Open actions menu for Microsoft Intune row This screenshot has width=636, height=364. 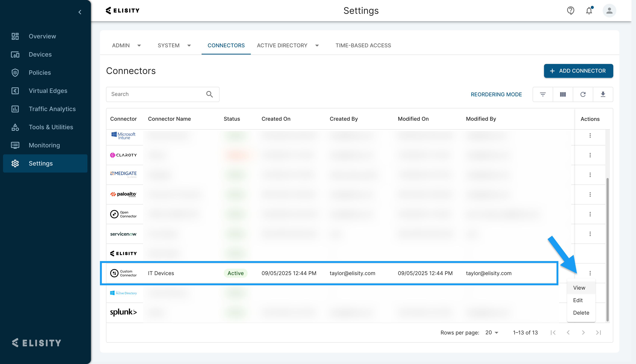(x=590, y=135)
